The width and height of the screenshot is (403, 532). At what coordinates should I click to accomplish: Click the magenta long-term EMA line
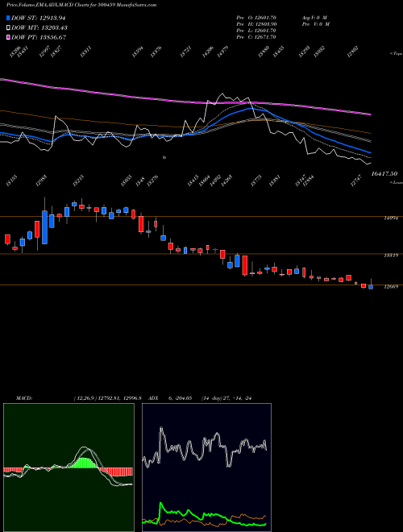pyautogui.click(x=185, y=101)
